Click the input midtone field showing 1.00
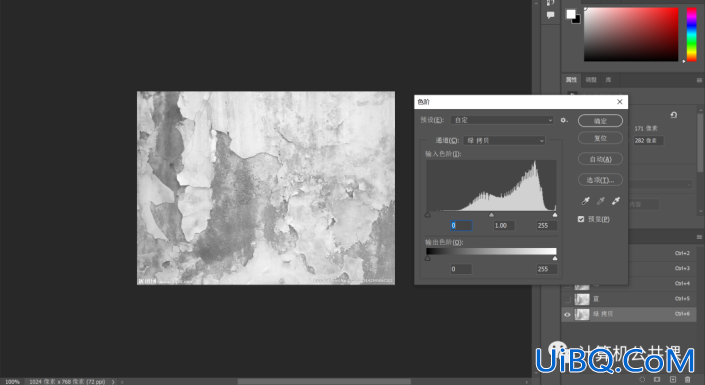 [504, 225]
